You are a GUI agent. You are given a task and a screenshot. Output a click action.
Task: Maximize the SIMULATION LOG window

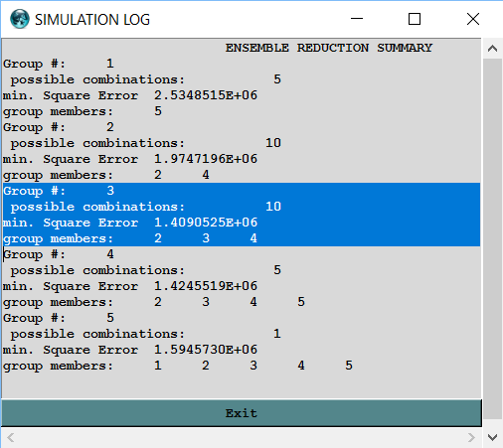coord(415,19)
